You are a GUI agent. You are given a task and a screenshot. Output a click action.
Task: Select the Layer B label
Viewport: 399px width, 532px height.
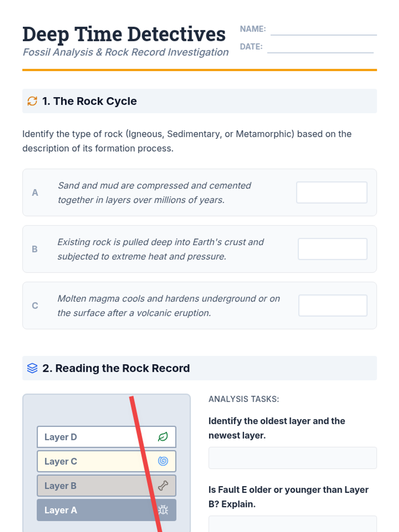[x=60, y=486]
